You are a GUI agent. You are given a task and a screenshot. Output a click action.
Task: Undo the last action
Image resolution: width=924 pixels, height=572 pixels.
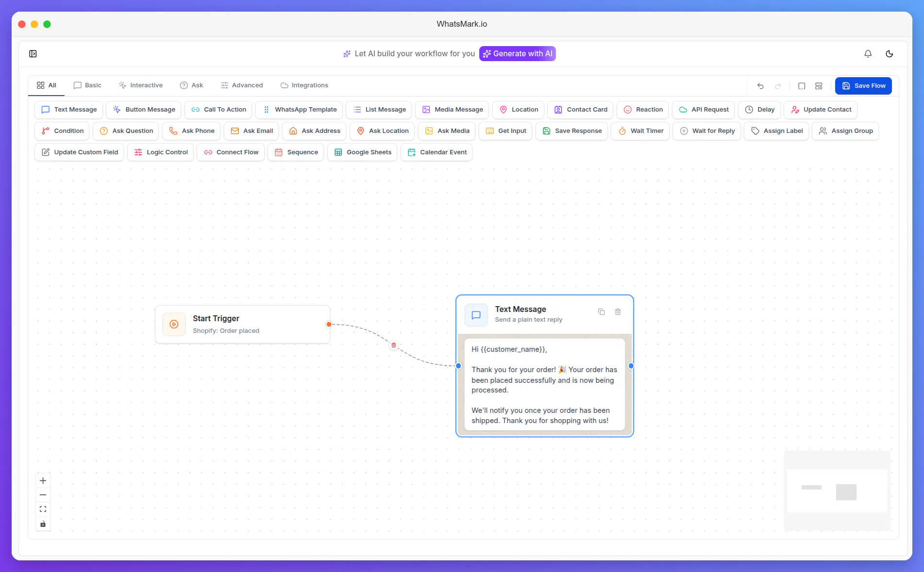coord(761,86)
